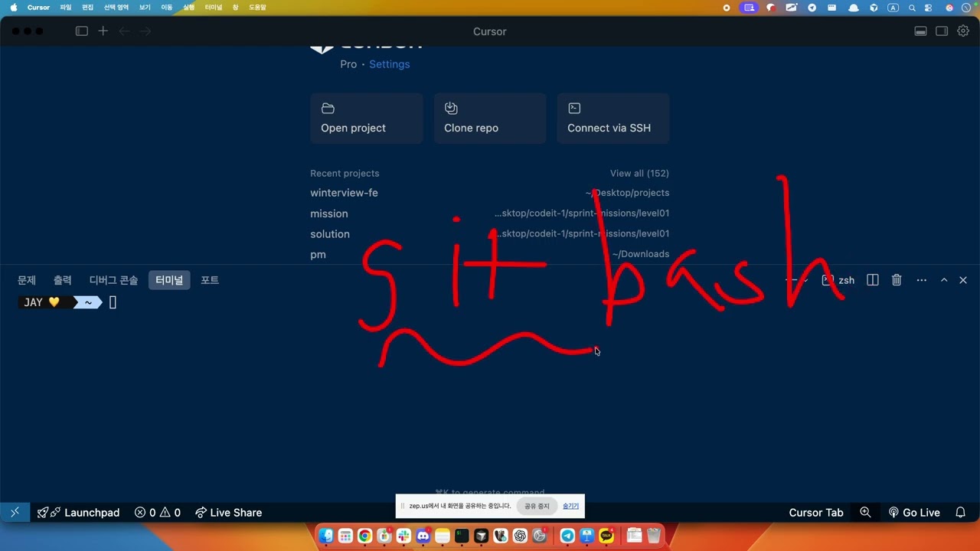Open Spotlight search in the menu bar
This screenshot has width=980, height=551.
912,8
